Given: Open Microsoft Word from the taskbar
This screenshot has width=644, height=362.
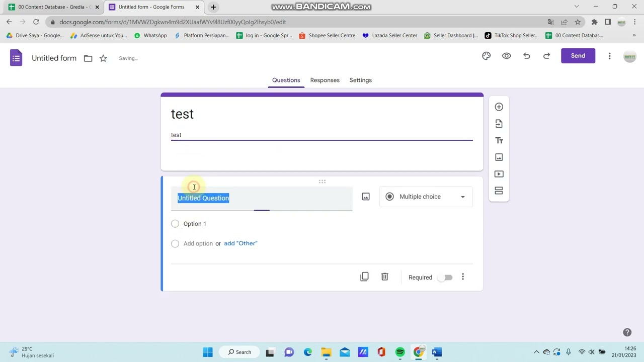Looking at the screenshot, I should tap(436, 352).
